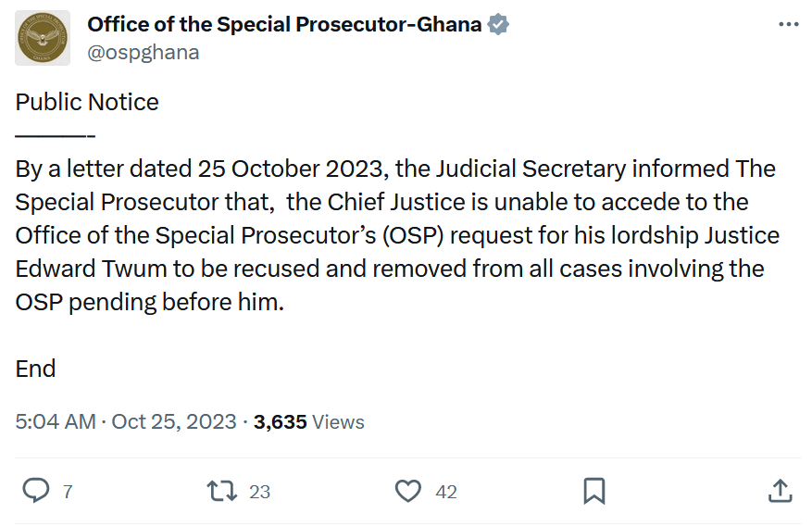Click the "End" line of the tweet
Screen dimensions: 812x526
point(36,369)
